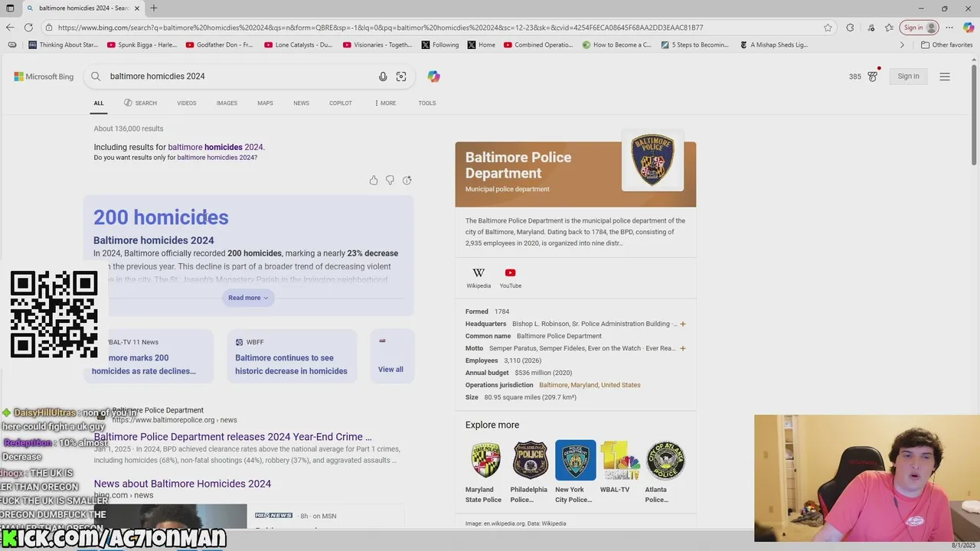Image resolution: width=980 pixels, height=551 pixels.
Task: Open A Mishap Sheds Light bookmark
Action: coord(774,45)
